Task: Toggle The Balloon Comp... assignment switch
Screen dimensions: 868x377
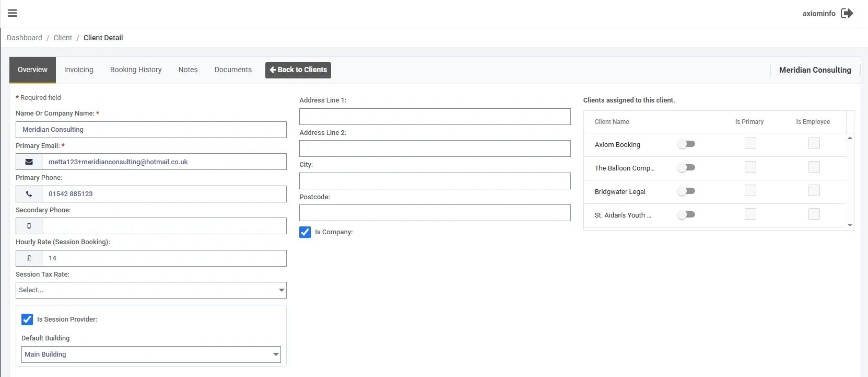Action: point(686,167)
